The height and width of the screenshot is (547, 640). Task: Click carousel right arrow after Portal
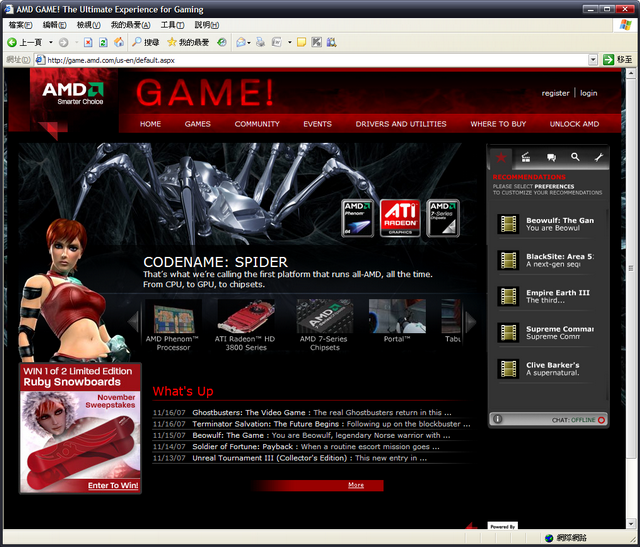click(471, 322)
